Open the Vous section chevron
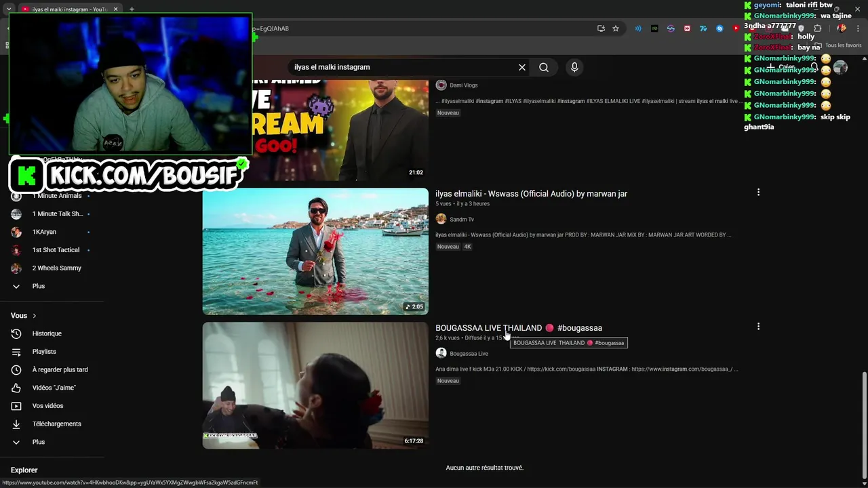 35,316
